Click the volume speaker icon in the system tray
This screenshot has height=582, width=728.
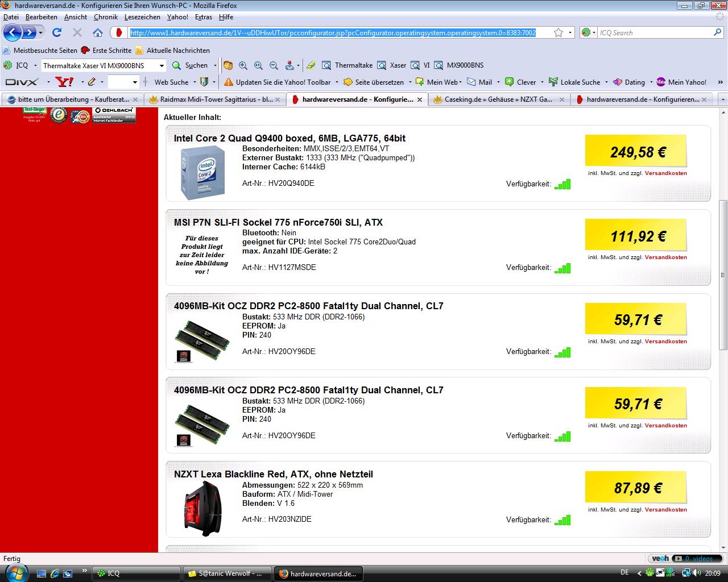click(698, 573)
